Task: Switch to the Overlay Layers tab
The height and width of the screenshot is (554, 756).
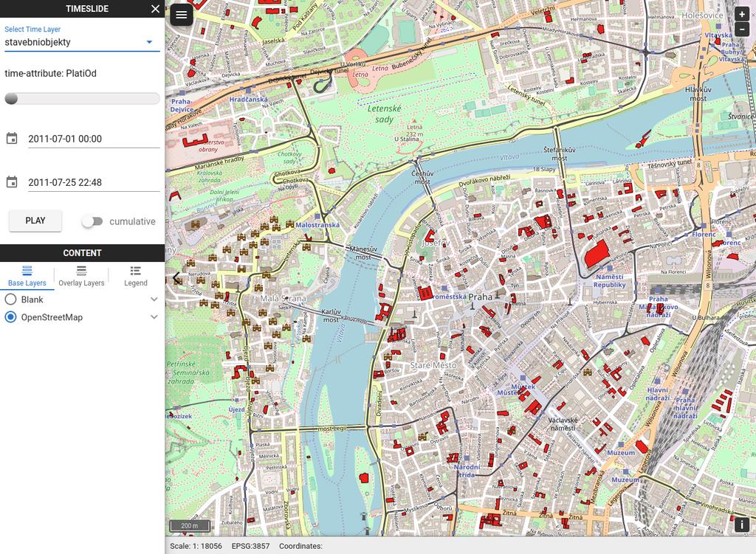Action: [x=81, y=276]
